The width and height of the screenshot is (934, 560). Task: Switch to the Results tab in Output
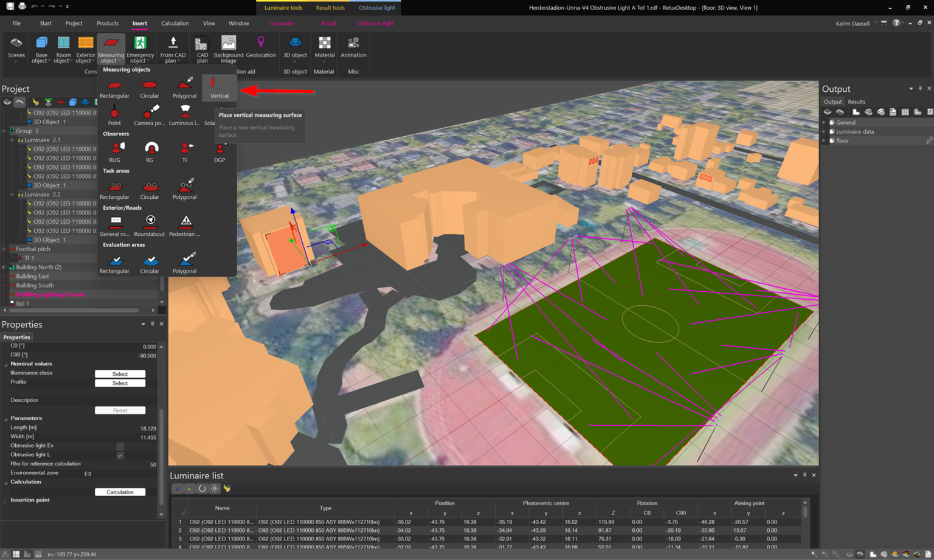point(856,102)
